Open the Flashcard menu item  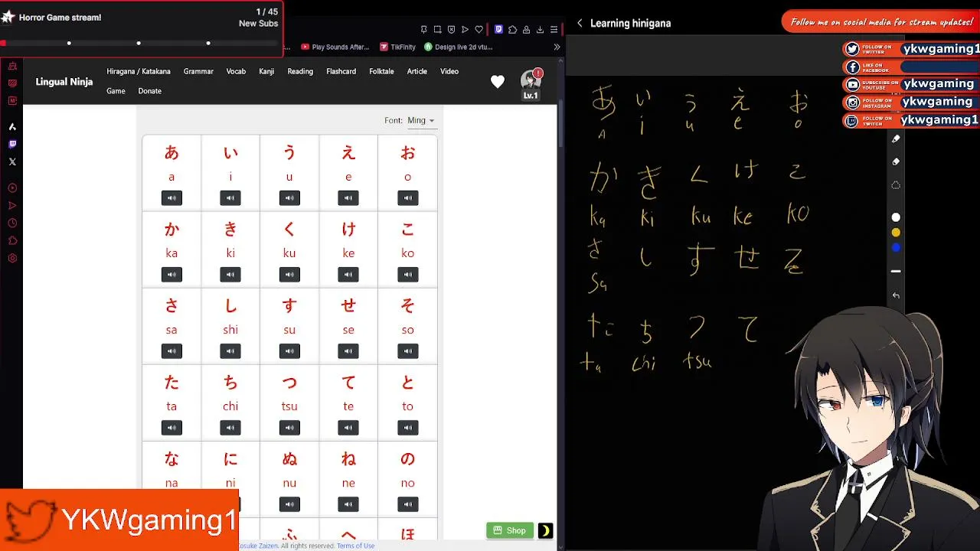coord(341,71)
